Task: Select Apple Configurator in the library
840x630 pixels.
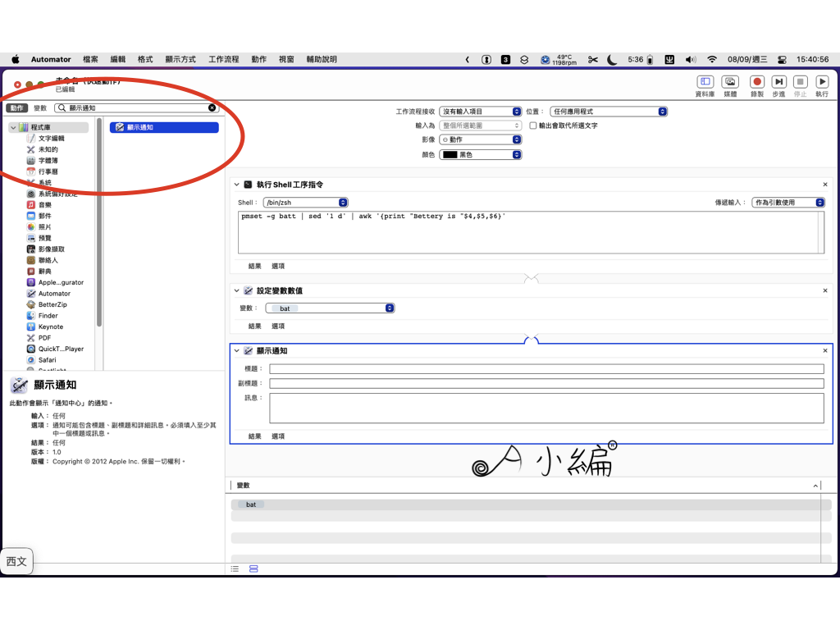Action: [61, 282]
